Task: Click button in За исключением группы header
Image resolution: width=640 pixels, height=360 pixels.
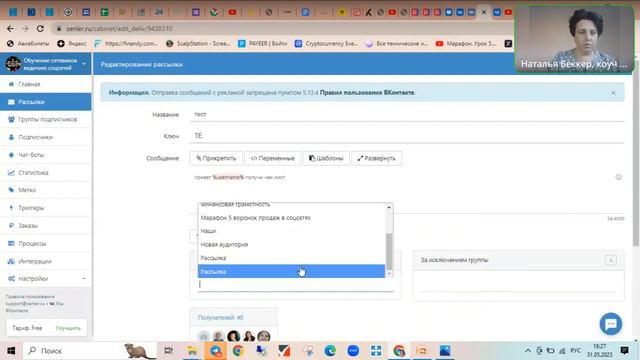Action: click(x=611, y=260)
